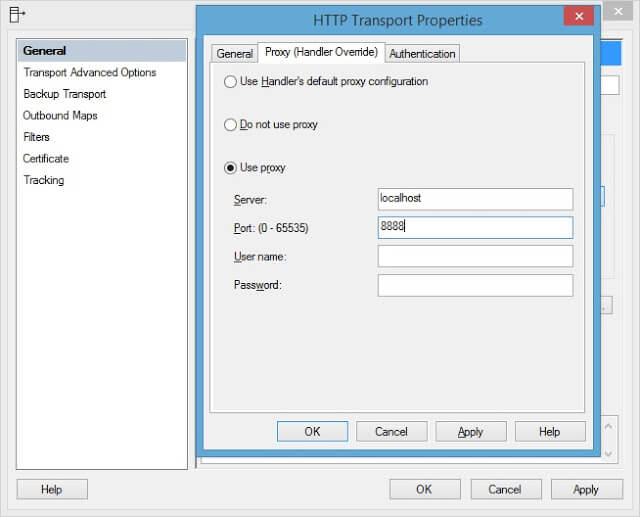Viewport: 640px width, 517px height.
Task: Click scroll down arrow in parent window
Action: 608,454
